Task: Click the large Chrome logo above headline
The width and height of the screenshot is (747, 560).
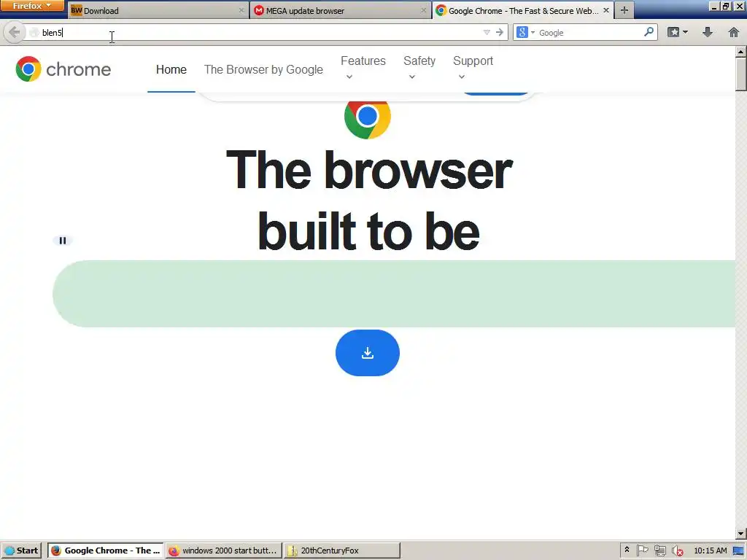Action: 368,117
